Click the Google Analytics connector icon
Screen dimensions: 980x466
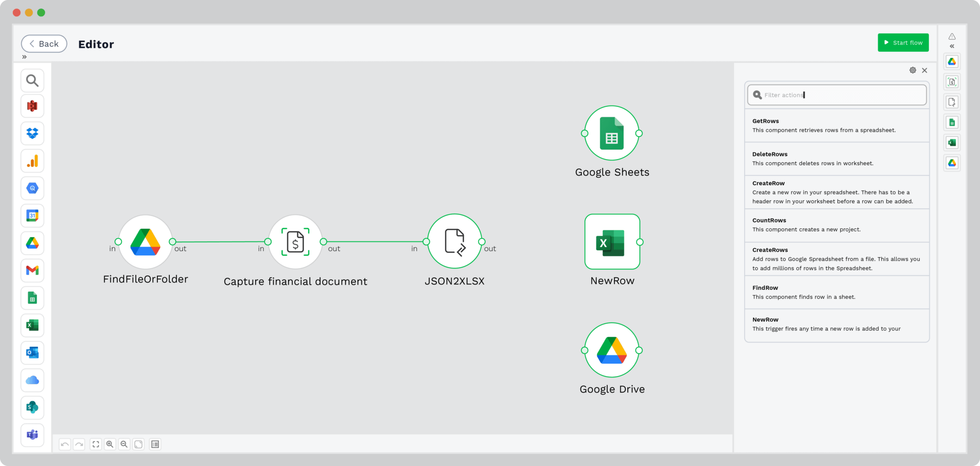tap(32, 161)
